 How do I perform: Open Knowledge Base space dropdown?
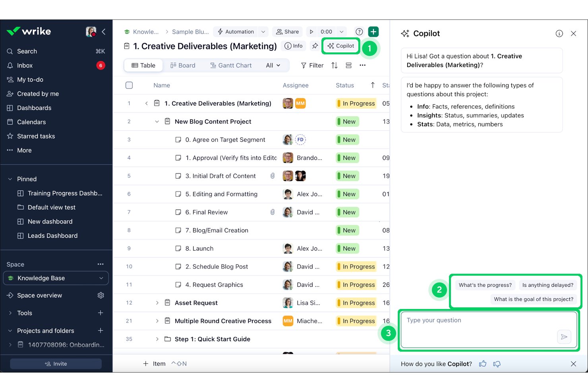point(56,278)
